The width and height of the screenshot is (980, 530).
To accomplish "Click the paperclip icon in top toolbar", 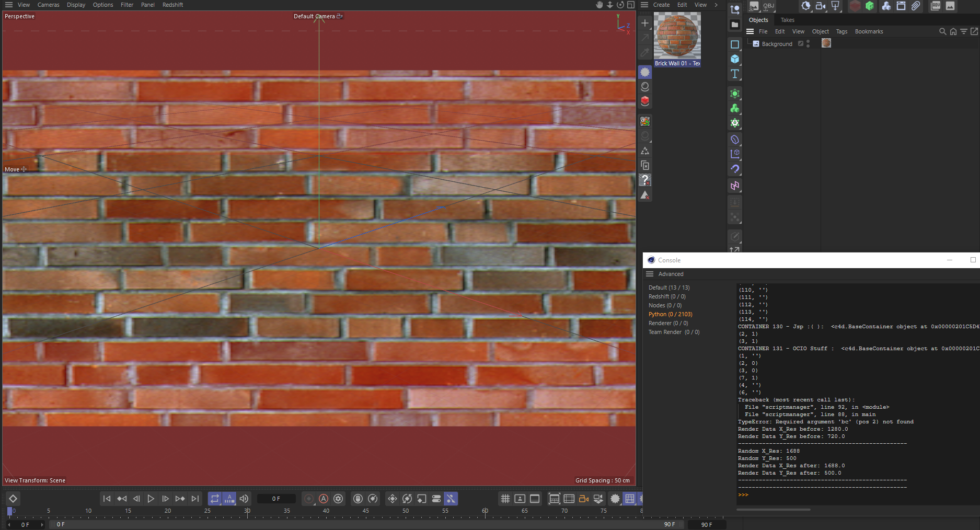I will point(916,6).
